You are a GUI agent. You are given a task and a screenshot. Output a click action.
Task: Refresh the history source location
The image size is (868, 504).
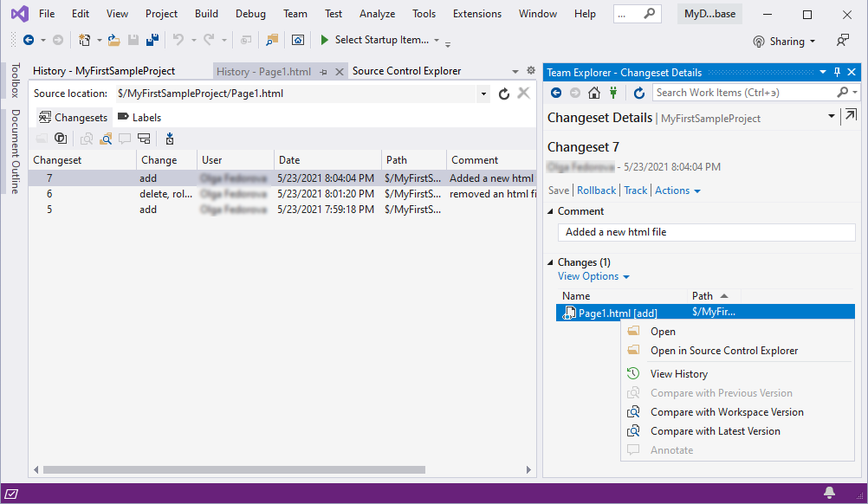(x=504, y=94)
